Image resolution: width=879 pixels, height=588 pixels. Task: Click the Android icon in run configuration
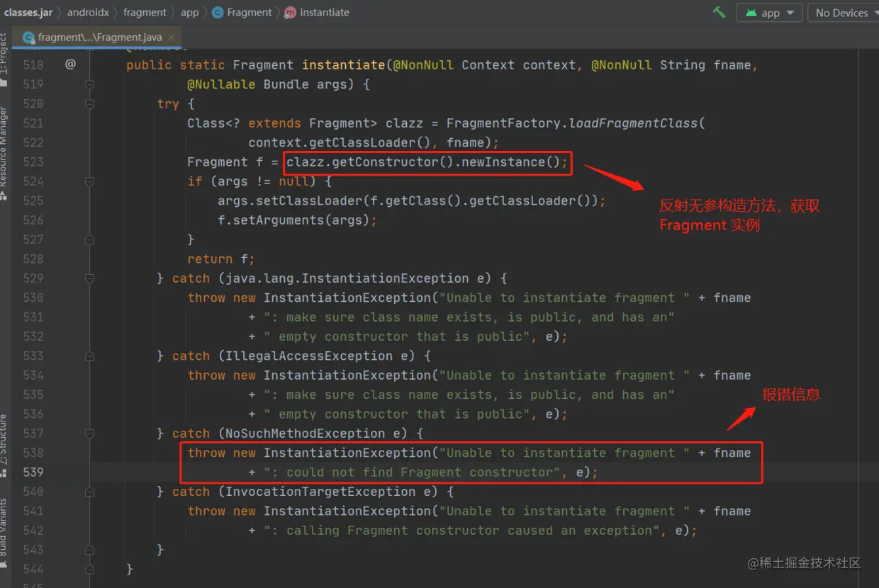click(x=751, y=13)
